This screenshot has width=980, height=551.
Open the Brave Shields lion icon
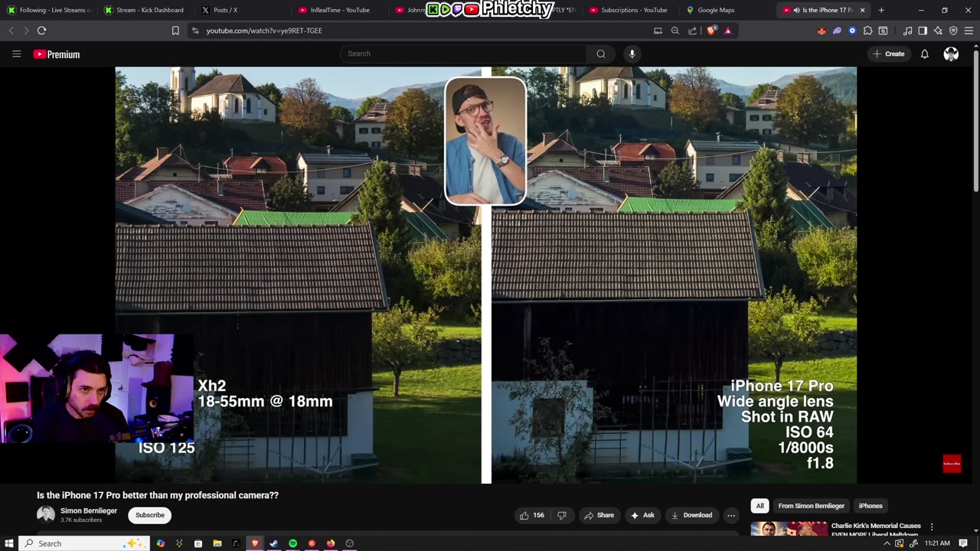[x=712, y=31]
